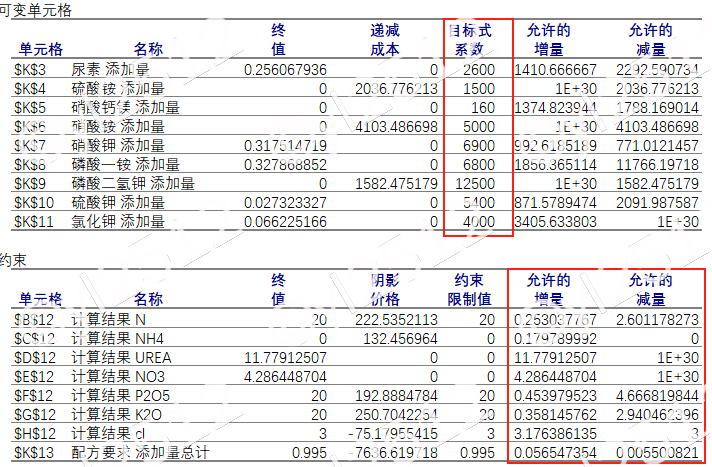Viewport: 712px width, 467px height.
Task: Click allowable increase value 3.176386135
Action: [555, 434]
